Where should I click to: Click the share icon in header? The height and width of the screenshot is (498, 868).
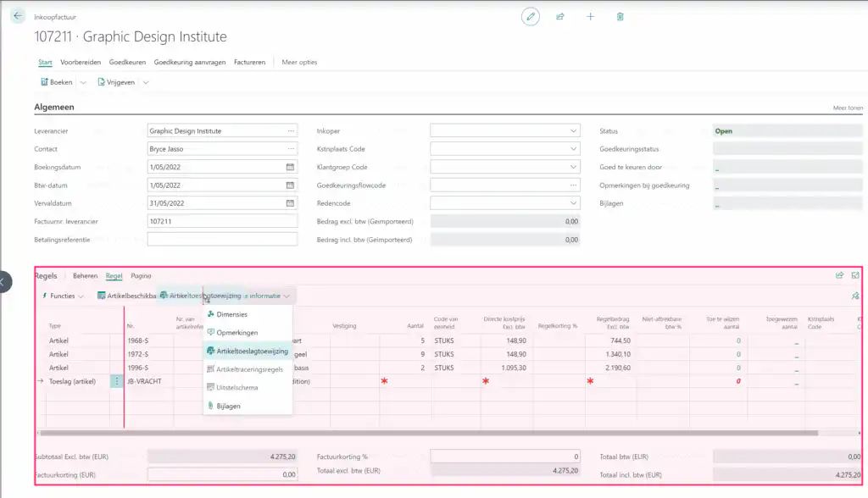point(560,16)
